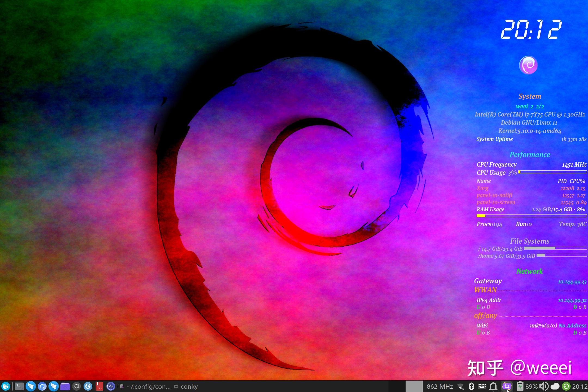Switch to the conky folder window button
Image resolution: width=588 pixels, height=392 pixels.
186,387
